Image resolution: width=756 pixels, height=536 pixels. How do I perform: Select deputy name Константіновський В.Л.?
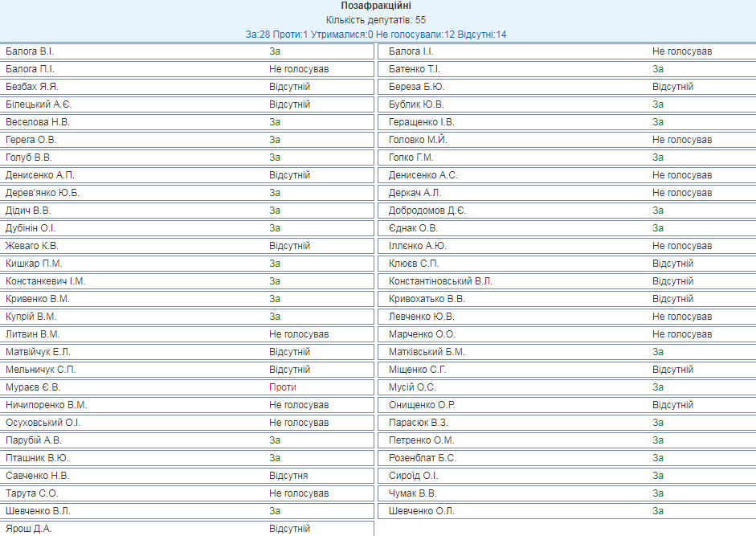(x=440, y=281)
